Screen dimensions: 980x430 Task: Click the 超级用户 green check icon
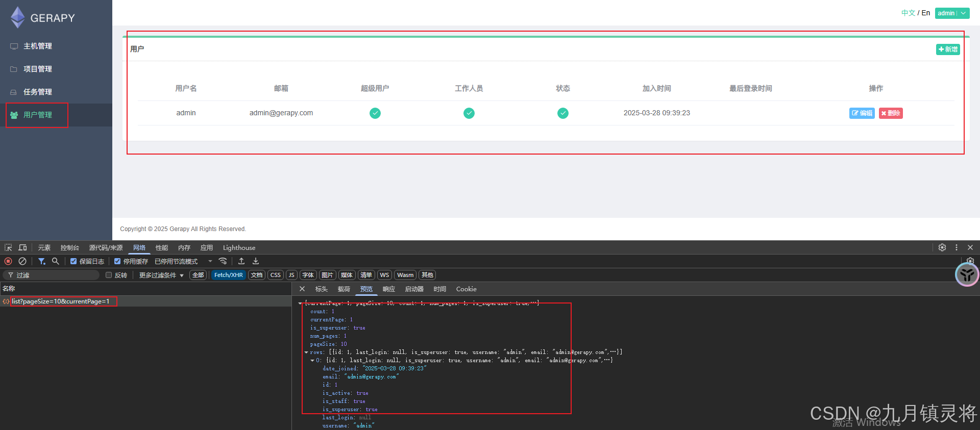pos(375,113)
